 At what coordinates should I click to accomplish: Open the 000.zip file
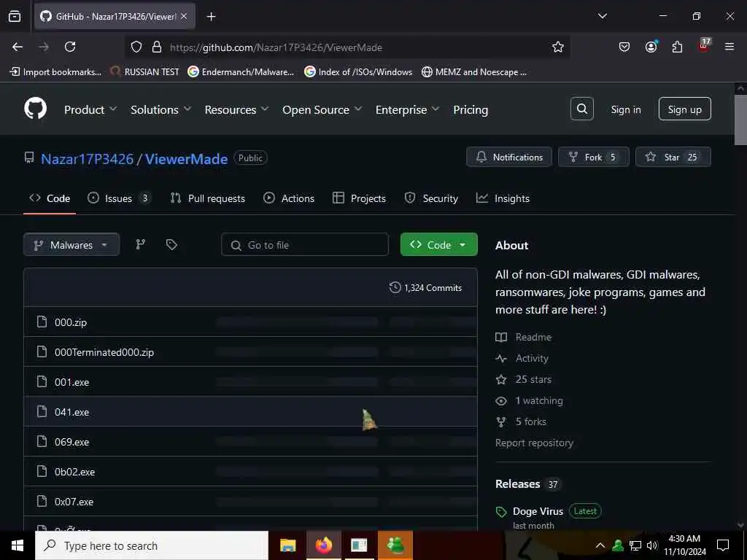click(x=71, y=322)
